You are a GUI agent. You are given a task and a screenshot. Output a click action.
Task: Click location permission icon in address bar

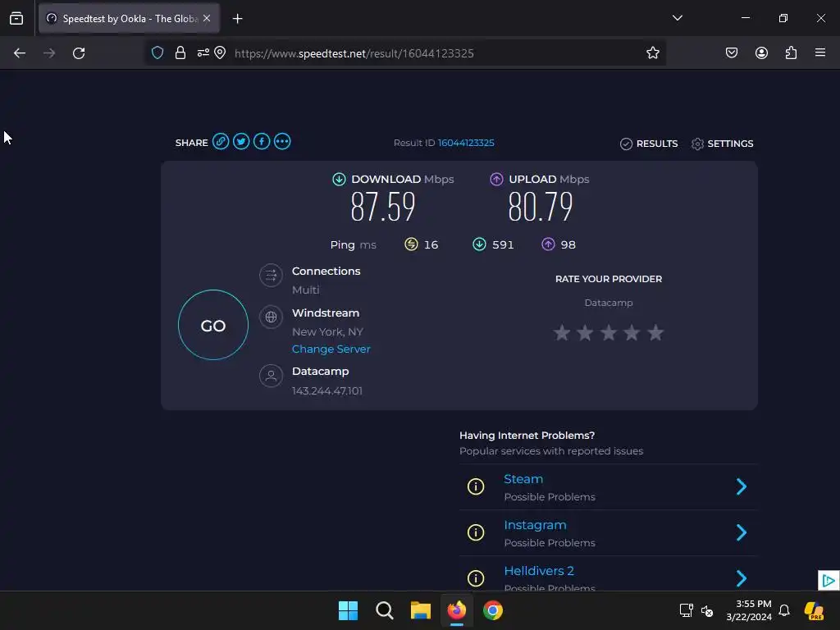point(220,52)
